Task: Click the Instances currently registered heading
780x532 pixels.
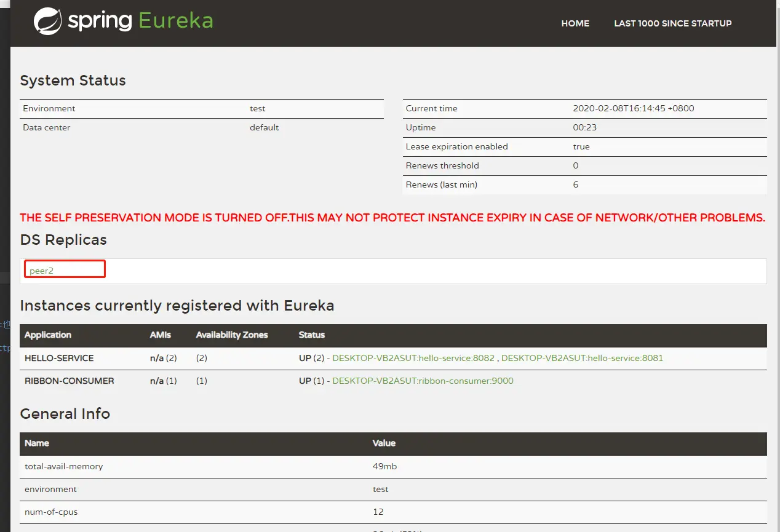Action: (x=177, y=306)
